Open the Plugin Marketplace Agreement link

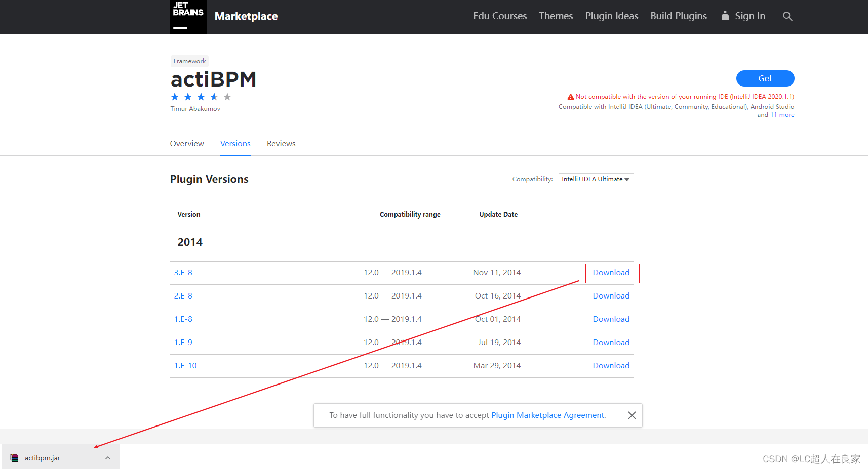coord(548,415)
